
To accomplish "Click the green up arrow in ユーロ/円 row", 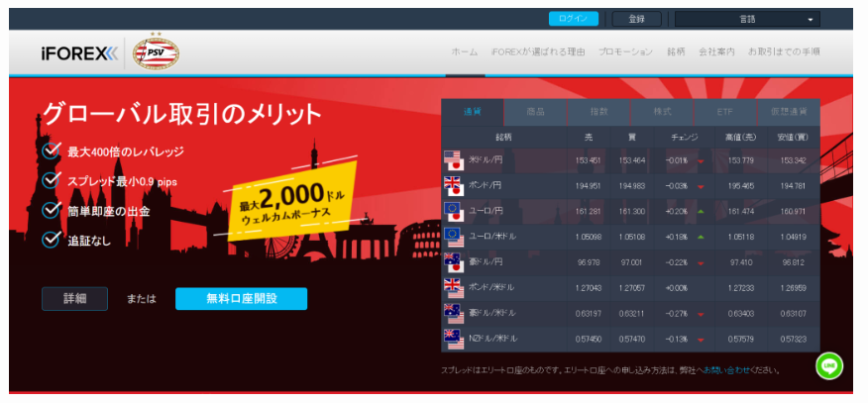I will tap(701, 212).
